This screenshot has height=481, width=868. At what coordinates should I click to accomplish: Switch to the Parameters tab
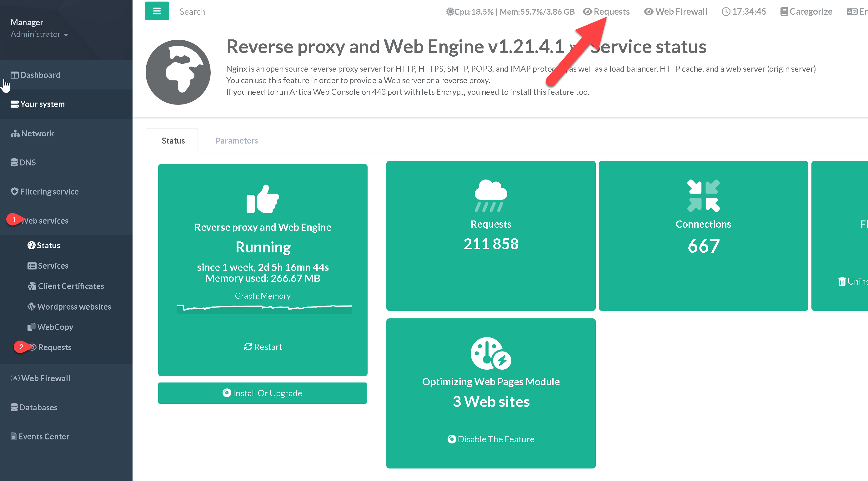[x=237, y=140]
